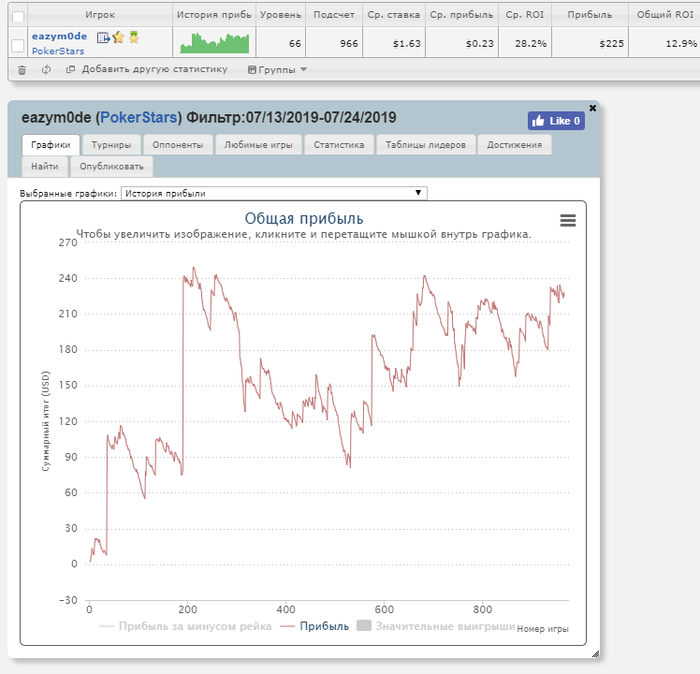700x674 pixels.
Task: Sort by the Уровень column header
Action: pyautogui.click(x=280, y=15)
